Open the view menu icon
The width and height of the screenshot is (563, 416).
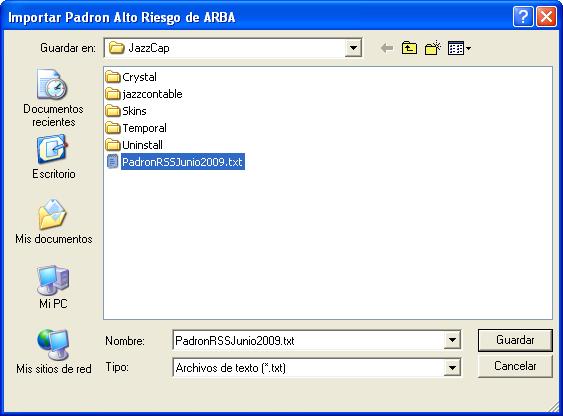pyautogui.click(x=459, y=48)
